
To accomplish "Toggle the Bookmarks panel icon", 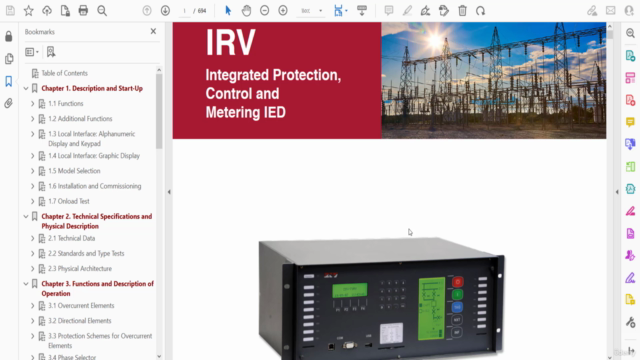I will [x=9, y=81].
